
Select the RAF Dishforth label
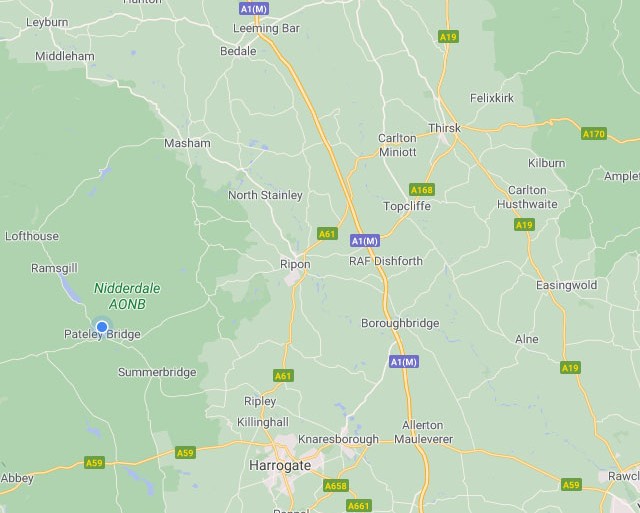coord(386,261)
